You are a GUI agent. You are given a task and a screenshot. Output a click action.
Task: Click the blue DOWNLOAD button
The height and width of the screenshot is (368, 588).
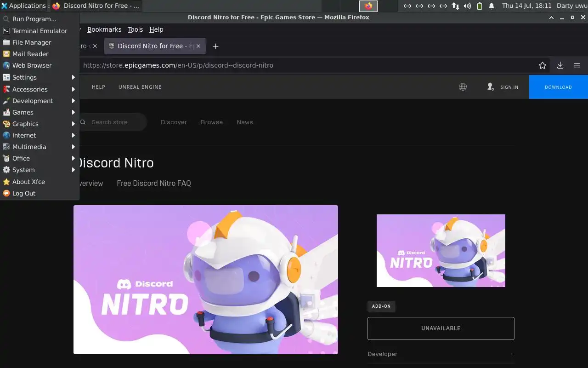tap(559, 87)
